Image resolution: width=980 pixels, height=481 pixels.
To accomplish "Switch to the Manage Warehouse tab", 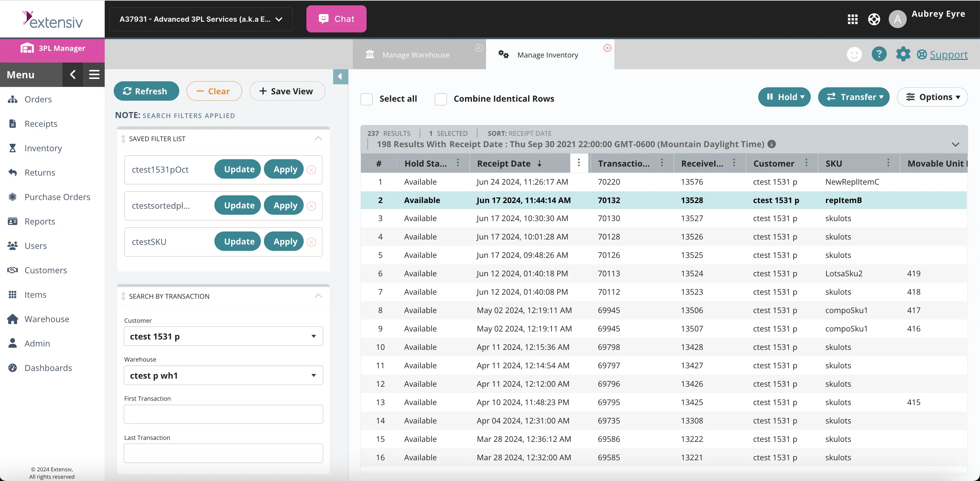I will click(415, 55).
